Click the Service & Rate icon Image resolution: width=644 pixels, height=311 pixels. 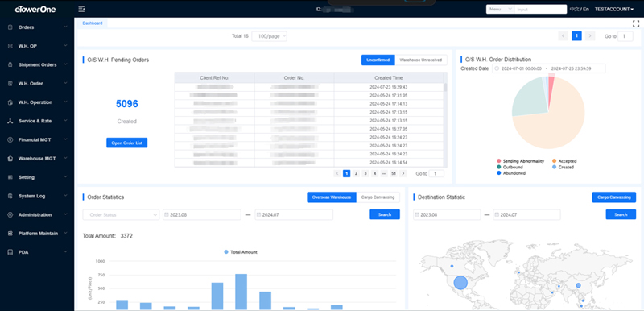(10, 121)
